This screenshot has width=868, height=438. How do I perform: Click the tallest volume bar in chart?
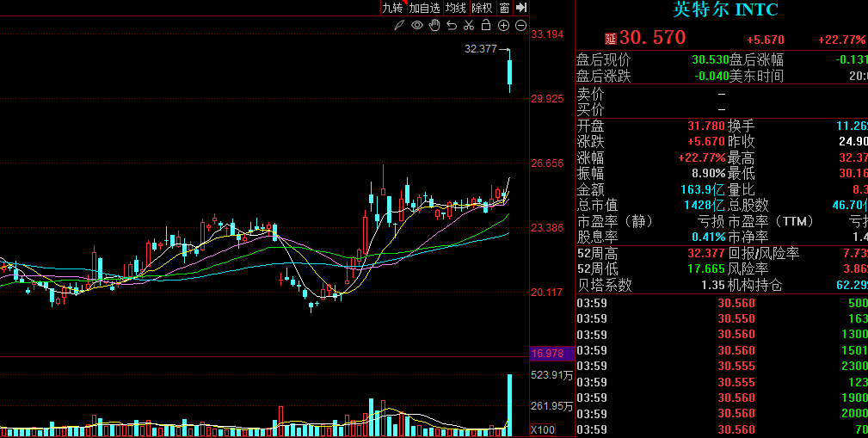click(x=509, y=405)
